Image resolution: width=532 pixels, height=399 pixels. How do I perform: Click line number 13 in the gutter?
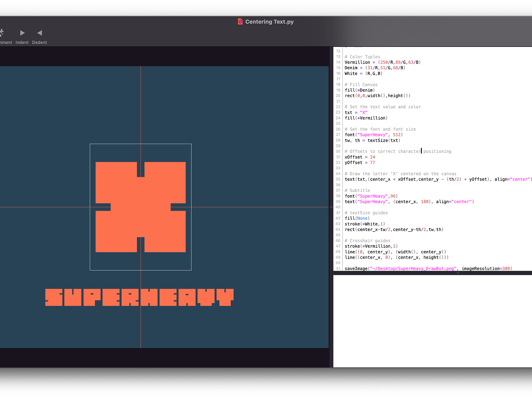tap(338, 57)
